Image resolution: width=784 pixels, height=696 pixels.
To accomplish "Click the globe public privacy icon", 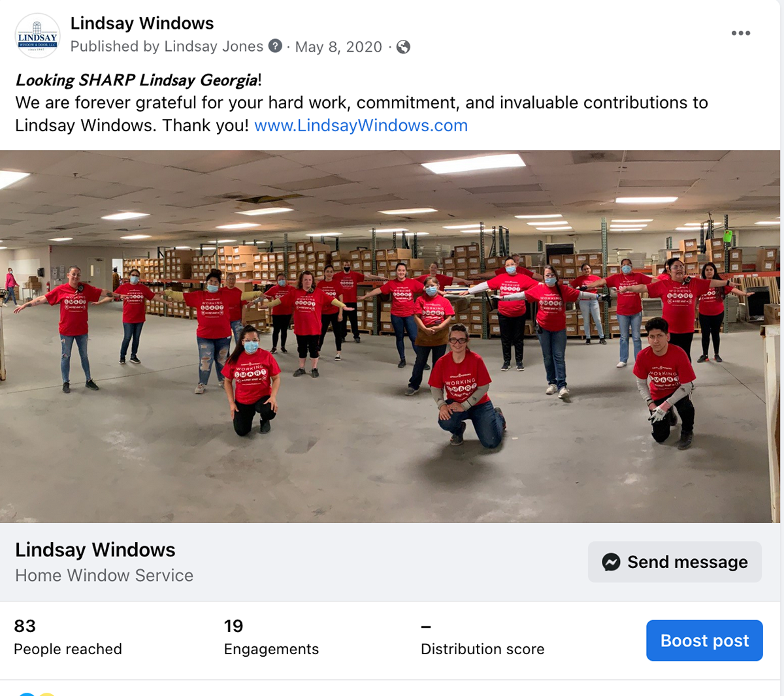I will pyautogui.click(x=404, y=47).
